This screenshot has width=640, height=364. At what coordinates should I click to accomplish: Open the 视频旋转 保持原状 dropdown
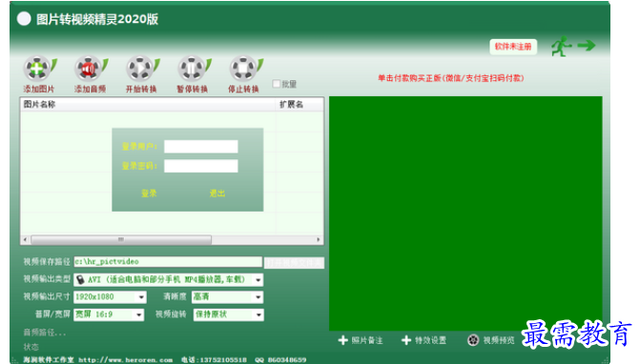click(258, 314)
